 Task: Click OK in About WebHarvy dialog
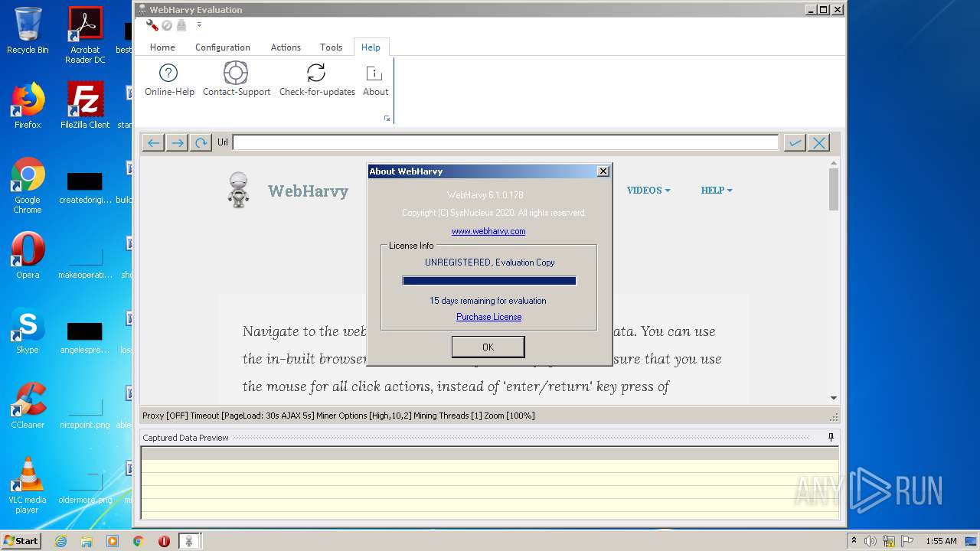click(488, 347)
